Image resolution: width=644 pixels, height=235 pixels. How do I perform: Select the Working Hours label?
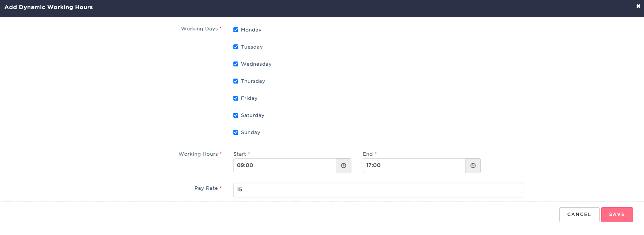(x=198, y=154)
